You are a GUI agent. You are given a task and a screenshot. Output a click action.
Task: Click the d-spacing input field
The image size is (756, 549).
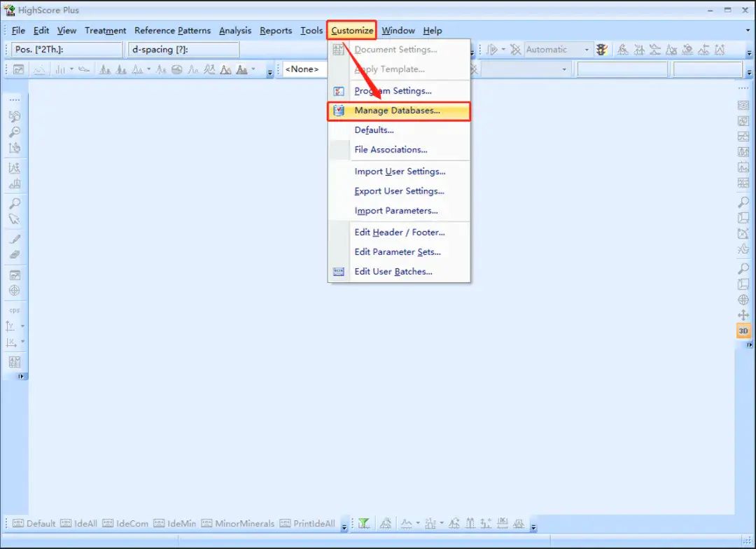(x=183, y=49)
